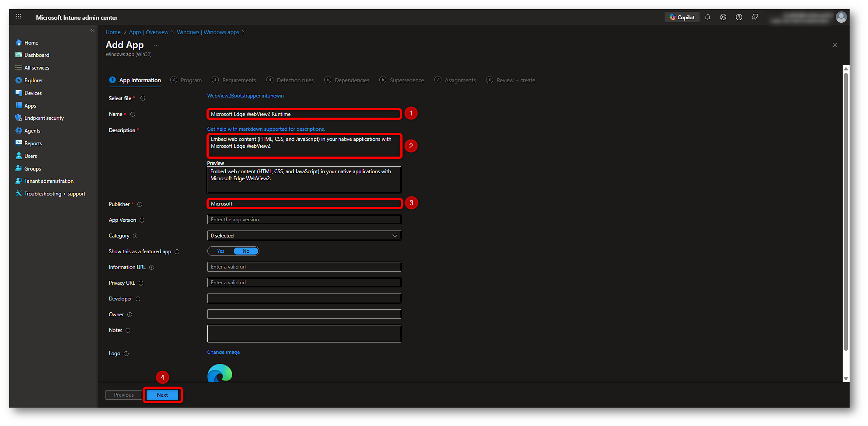The height and width of the screenshot is (426, 868).
Task: Collapse the left navigation pane
Action: [92, 31]
